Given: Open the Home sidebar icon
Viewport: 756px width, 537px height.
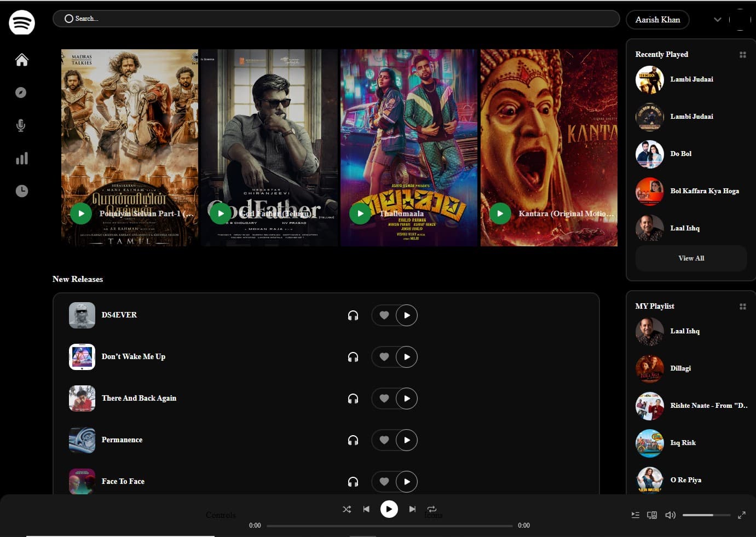Looking at the screenshot, I should coord(22,60).
